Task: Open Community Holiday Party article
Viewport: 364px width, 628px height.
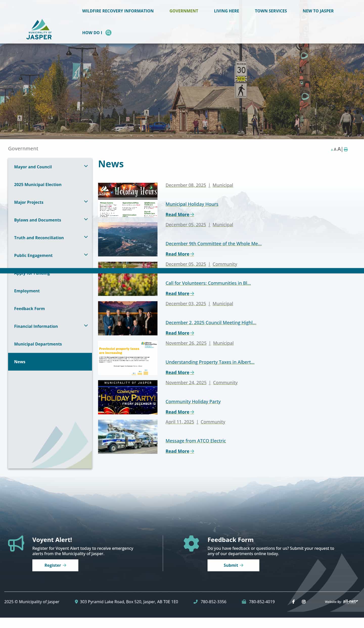Action: point(193,401)
